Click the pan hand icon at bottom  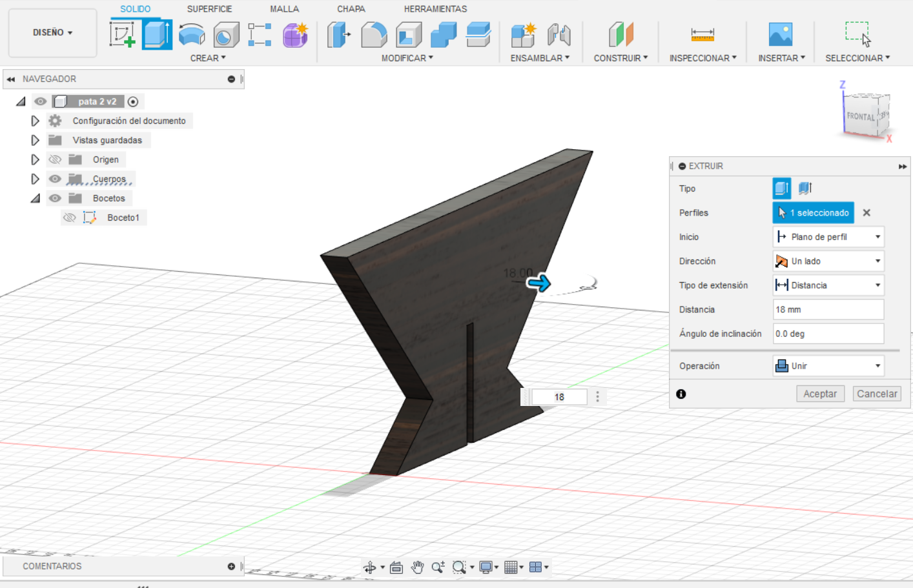(417, 567)
